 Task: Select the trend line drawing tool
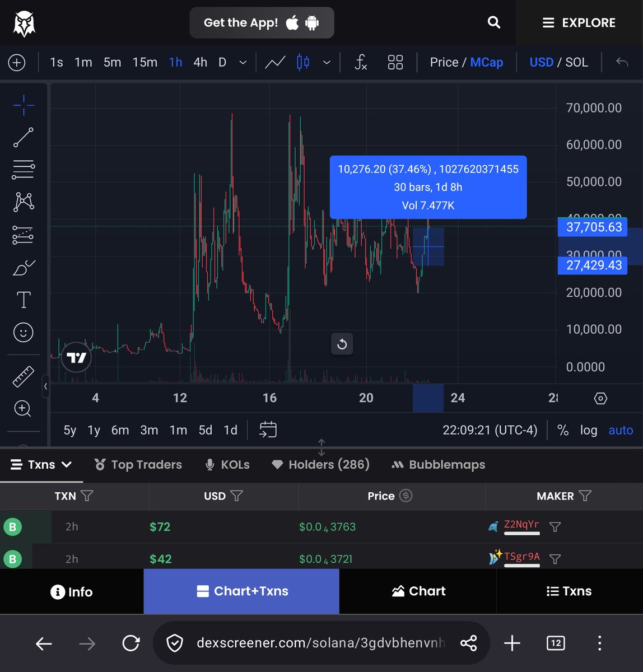(x=24, y=137)
